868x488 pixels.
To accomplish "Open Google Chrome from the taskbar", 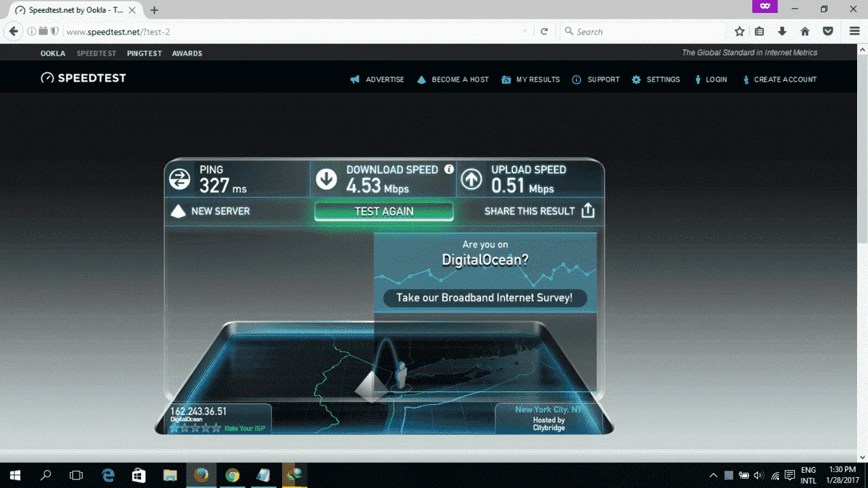I will 232,475.
